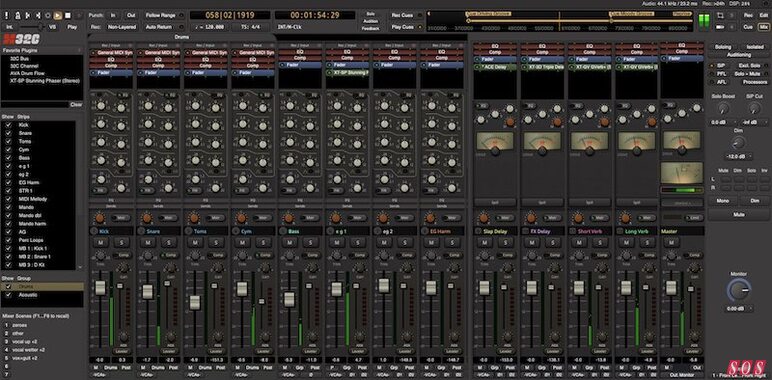Switch to the Edit page tab
The height and width of the screenshot is (380, 772).
point(764,15)
